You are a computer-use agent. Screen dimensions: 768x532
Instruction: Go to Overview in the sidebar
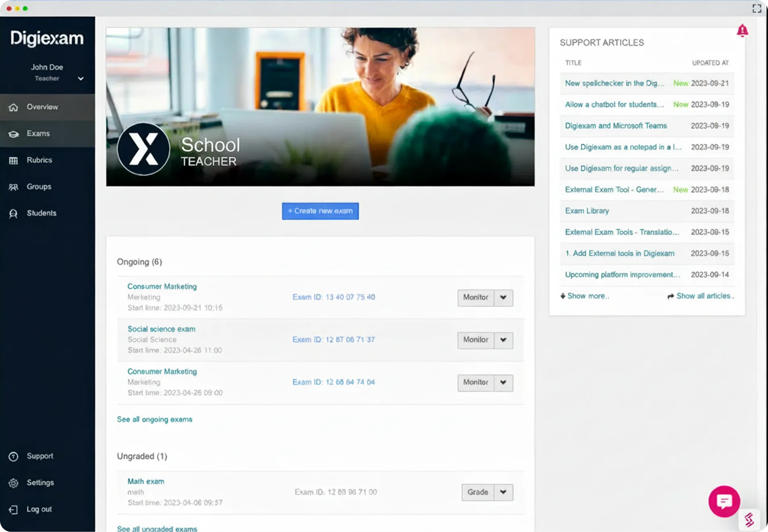tap(42, 107)
